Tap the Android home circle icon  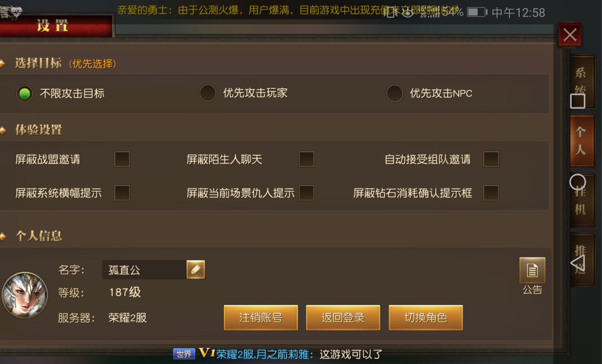[577, 182]
